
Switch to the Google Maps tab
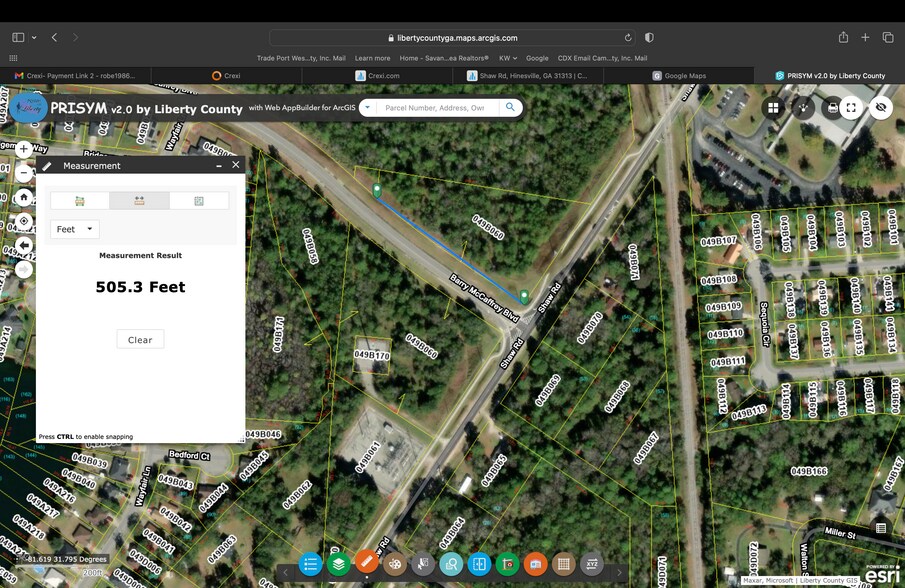[x=679, y=76]
